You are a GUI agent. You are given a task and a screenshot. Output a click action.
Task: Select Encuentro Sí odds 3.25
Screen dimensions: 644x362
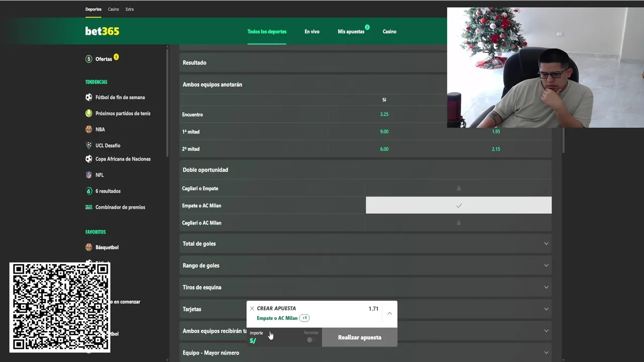pyautogui.click(x=384, y=114)
